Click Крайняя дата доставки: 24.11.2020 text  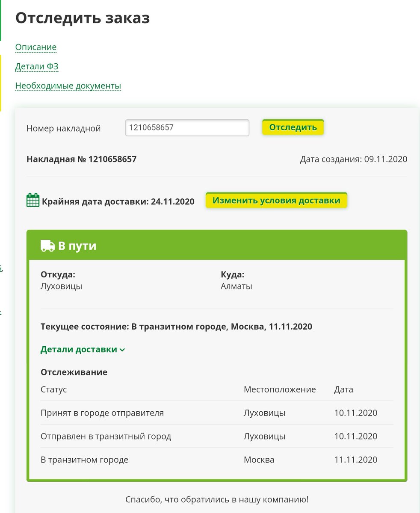(118, 201)
